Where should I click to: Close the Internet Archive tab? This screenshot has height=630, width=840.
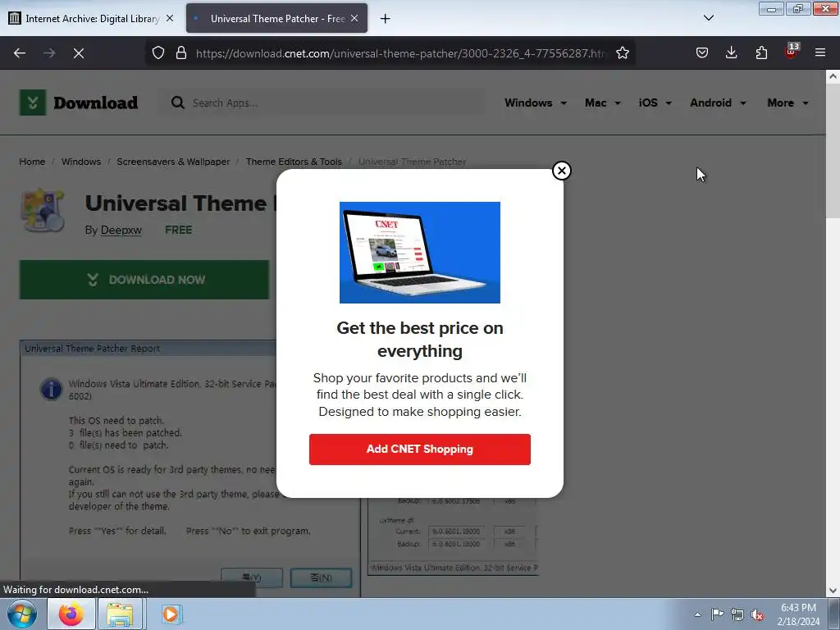170,18
